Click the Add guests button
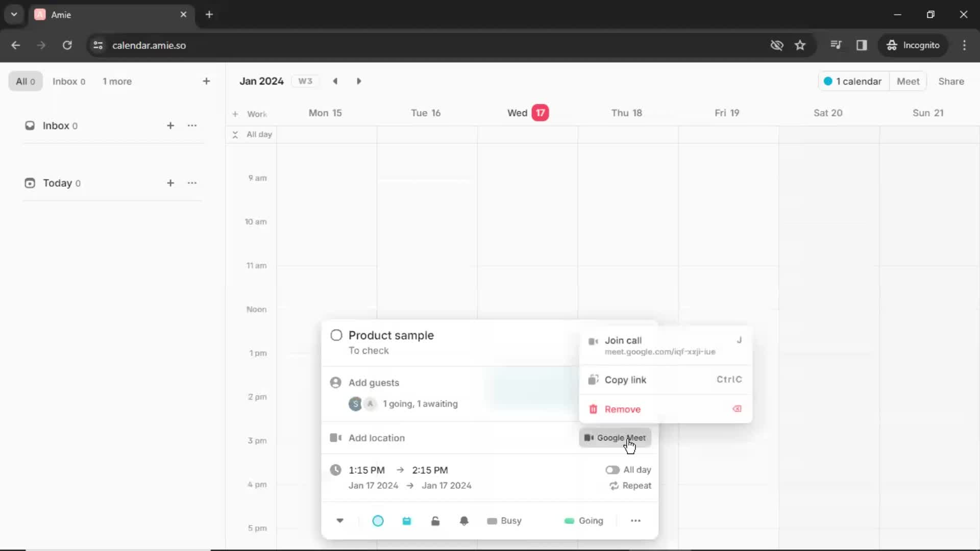This screenshot has height=551, width=980. pos(373,382)
